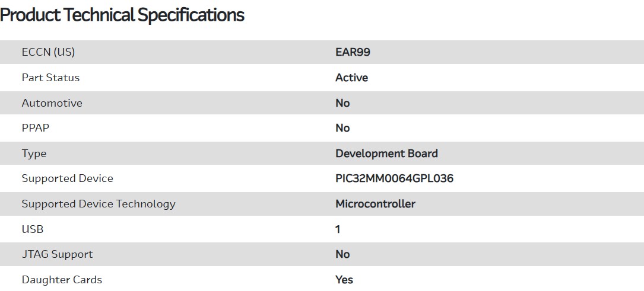Click the PPAP label
The height and width of the screenshot is (291, 644).
tap(35, 128)
